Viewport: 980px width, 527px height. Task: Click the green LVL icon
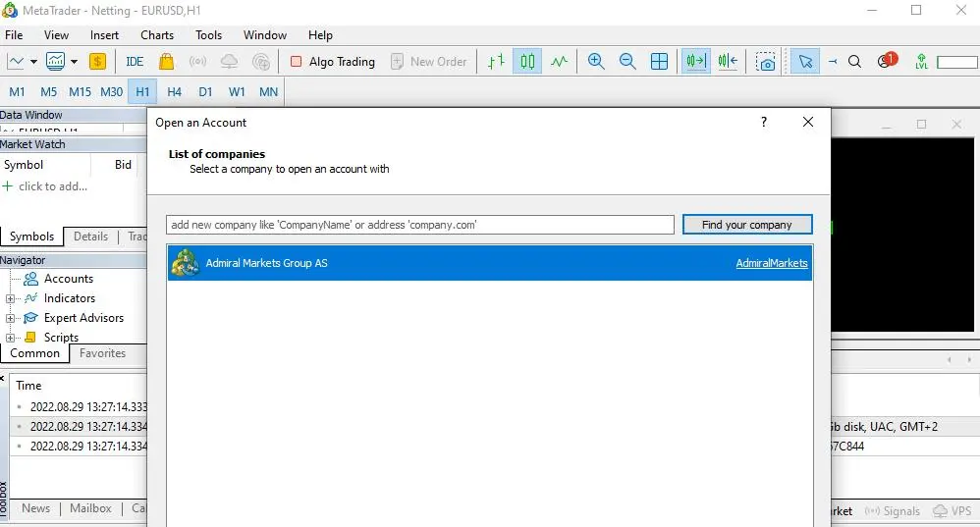[x=921, y=61]
